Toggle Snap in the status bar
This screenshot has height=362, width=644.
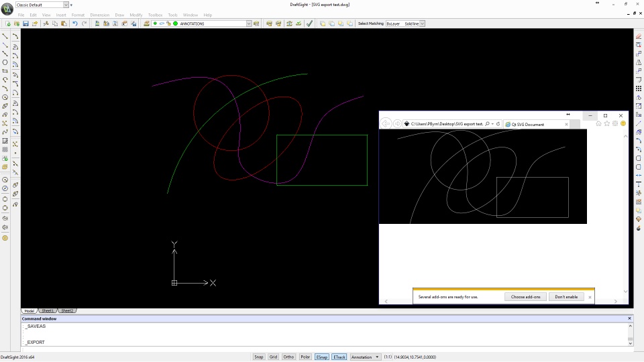click(x=259, y=357)
